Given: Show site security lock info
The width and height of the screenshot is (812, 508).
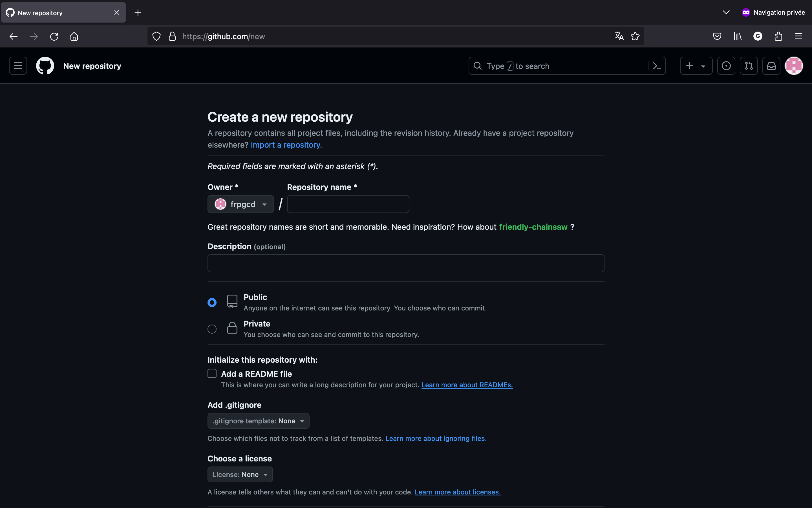Looking at the screenshot, I should 172,36.
